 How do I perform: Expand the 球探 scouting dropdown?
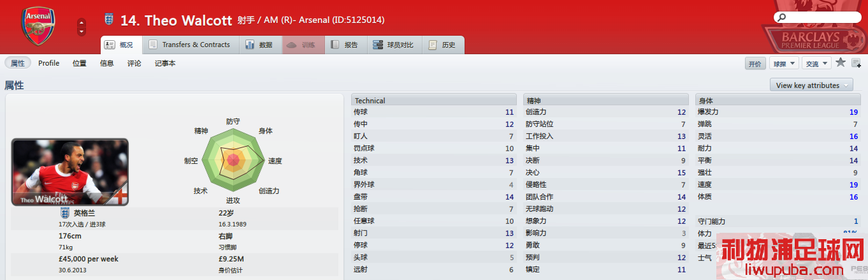pyautogui.click(x=785, y=64)
